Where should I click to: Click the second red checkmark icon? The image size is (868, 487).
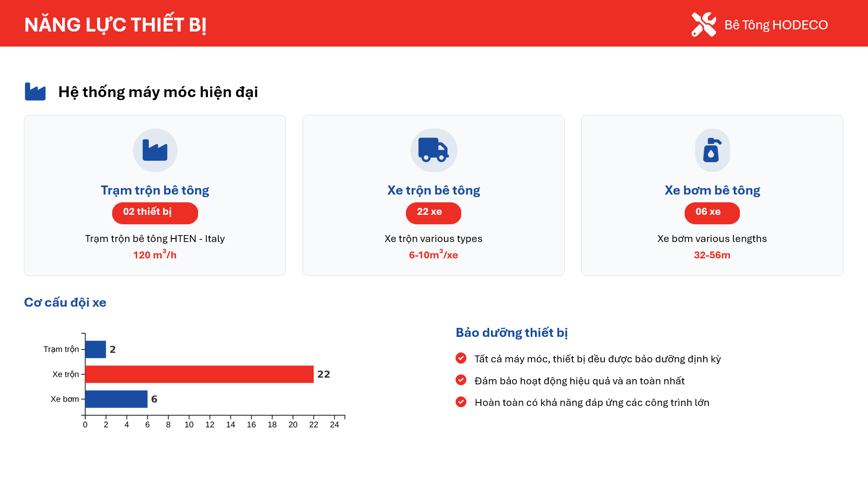(461, 380)
